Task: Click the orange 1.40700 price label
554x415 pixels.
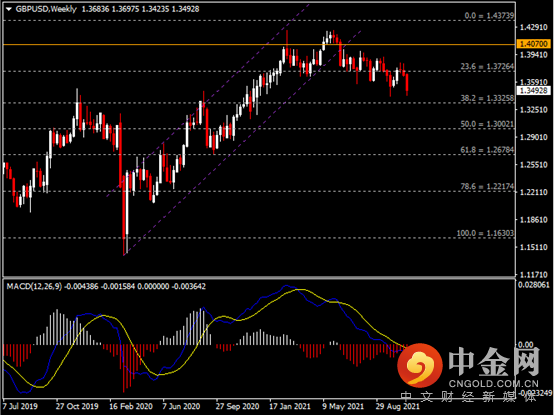Action: pos(534,44)
